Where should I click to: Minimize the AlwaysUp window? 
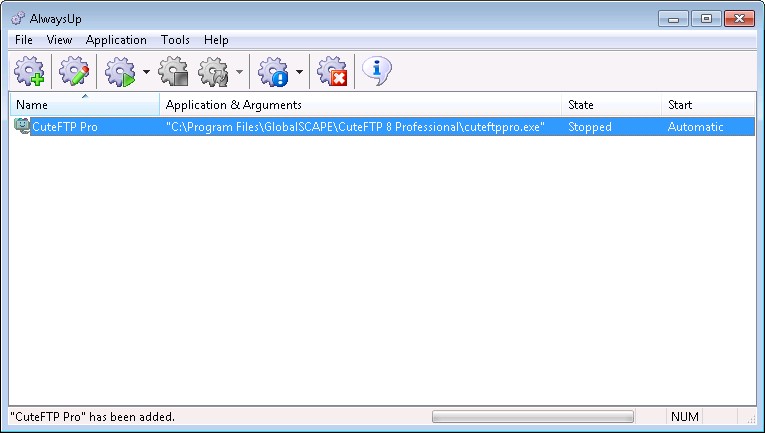(674, 19)
